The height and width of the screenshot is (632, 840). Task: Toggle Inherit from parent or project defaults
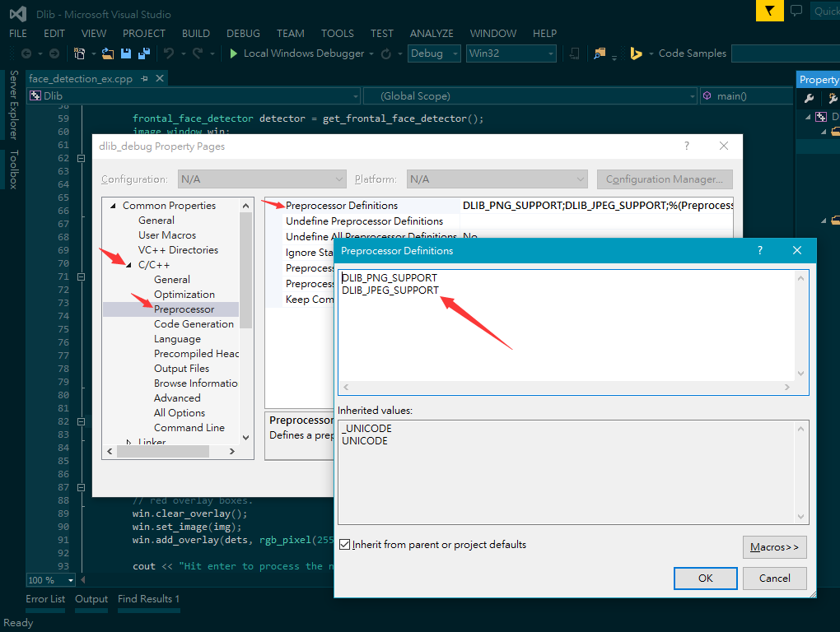click(344, 545)
